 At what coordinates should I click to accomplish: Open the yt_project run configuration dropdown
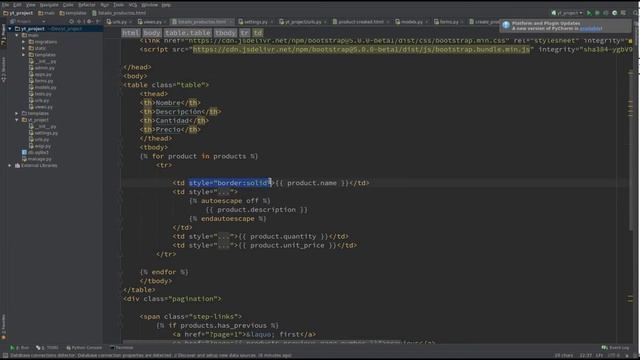coord(567,13)
